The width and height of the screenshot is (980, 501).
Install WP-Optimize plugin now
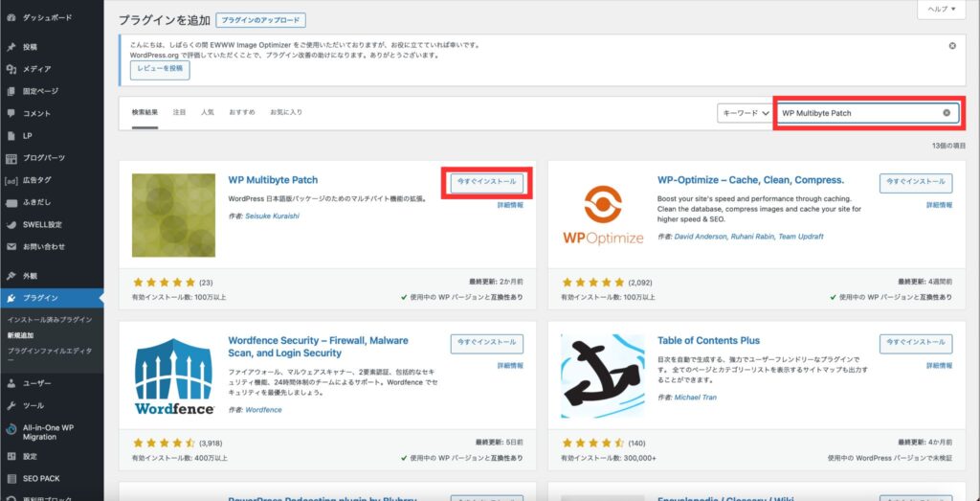click(916, 183)
